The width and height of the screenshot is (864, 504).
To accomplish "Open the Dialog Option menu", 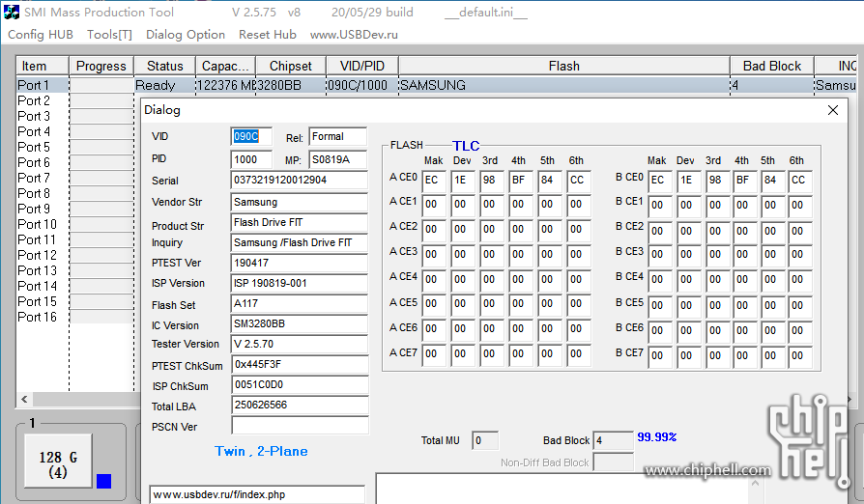I will click(186, 35).
